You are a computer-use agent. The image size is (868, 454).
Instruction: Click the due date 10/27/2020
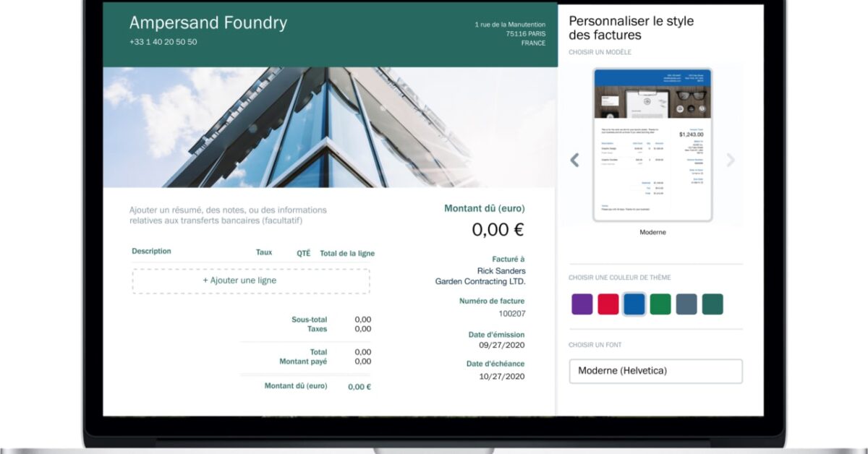click(x=502, y=377)
